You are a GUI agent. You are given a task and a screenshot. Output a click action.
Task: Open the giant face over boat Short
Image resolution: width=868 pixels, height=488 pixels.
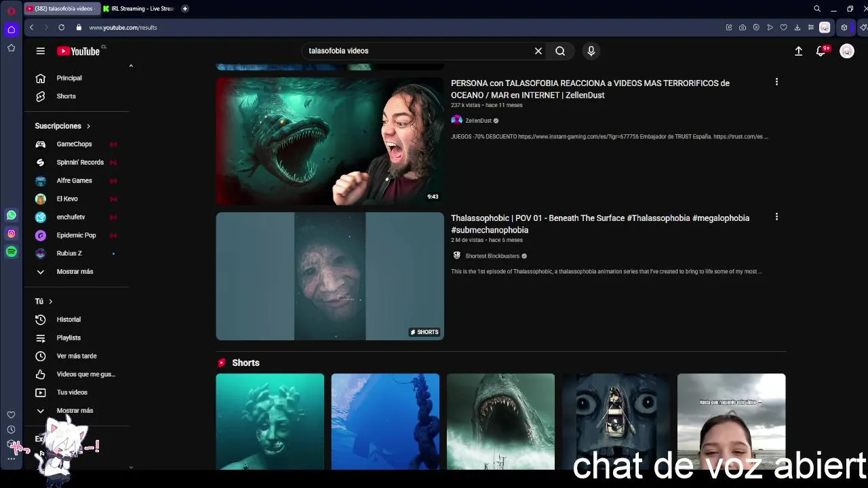(616, 422)
